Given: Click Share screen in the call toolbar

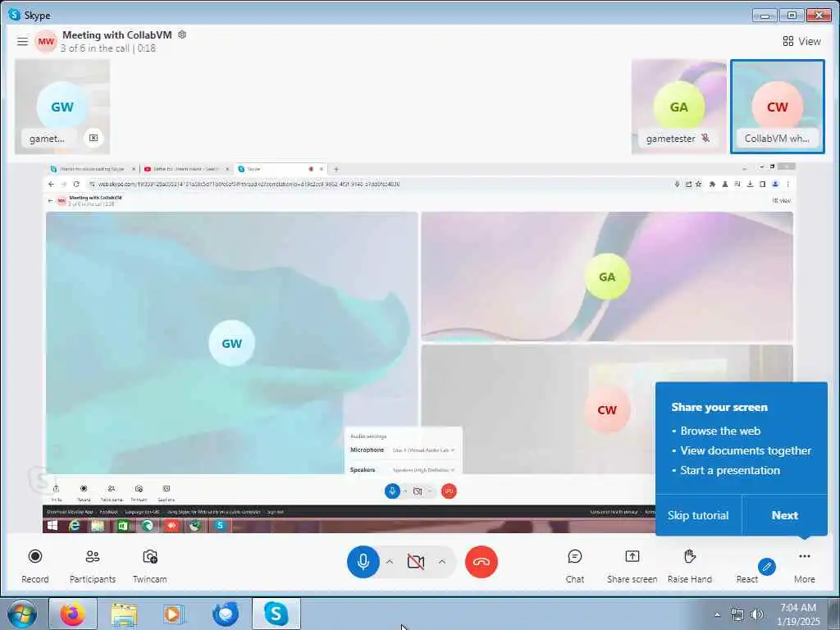Looking at the screenshot, I should [x=632, y=565].
